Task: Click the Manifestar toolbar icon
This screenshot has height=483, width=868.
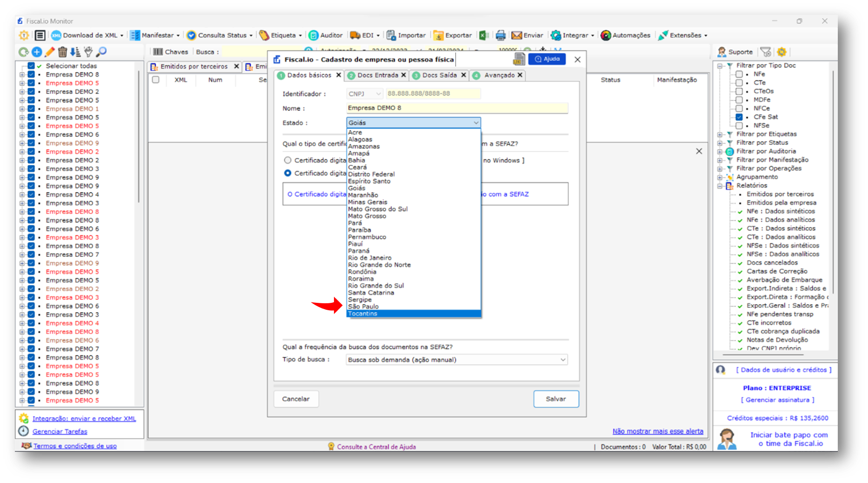Action: point(135,35)
